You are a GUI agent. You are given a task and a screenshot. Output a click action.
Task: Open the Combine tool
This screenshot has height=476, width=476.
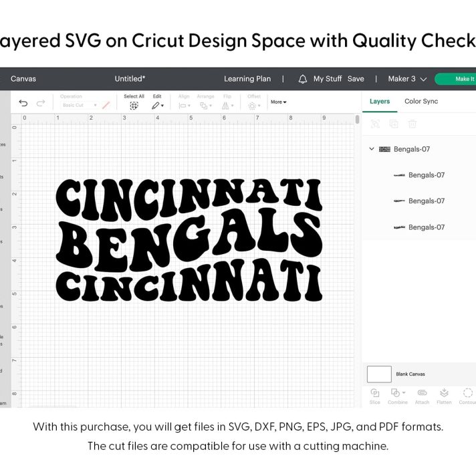[x=397, y=396]
